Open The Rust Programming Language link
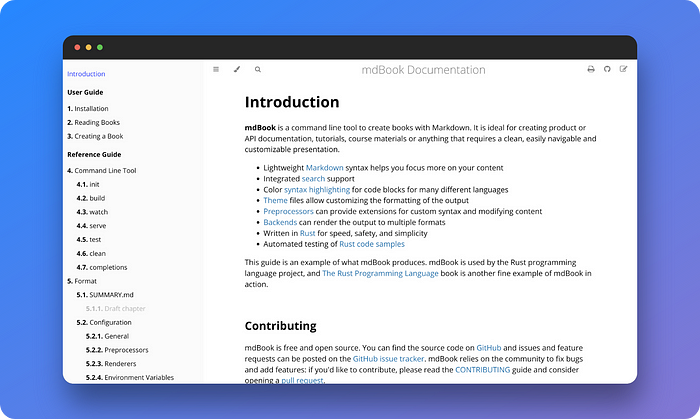 tap(380, 274)
